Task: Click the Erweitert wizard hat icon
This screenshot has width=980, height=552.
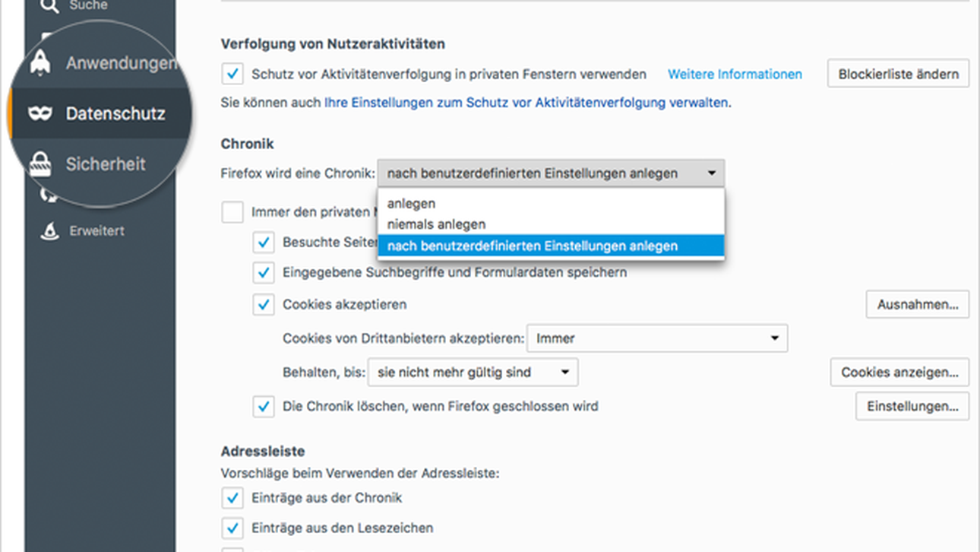Action: (49, 230)
